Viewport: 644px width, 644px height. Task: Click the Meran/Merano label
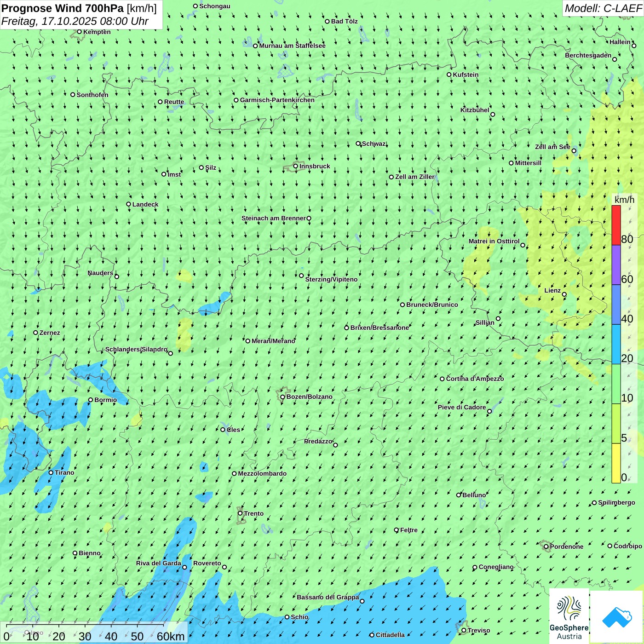coord(273,341)
